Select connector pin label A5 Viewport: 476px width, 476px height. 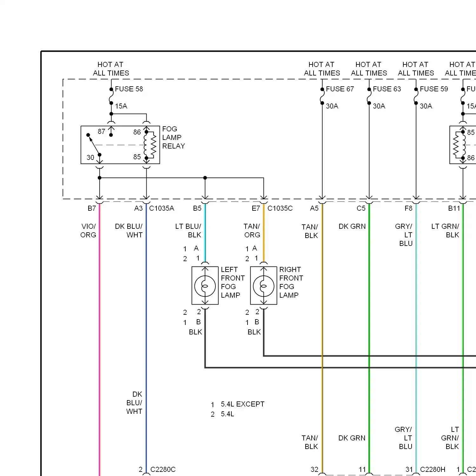tap(314, 208)
